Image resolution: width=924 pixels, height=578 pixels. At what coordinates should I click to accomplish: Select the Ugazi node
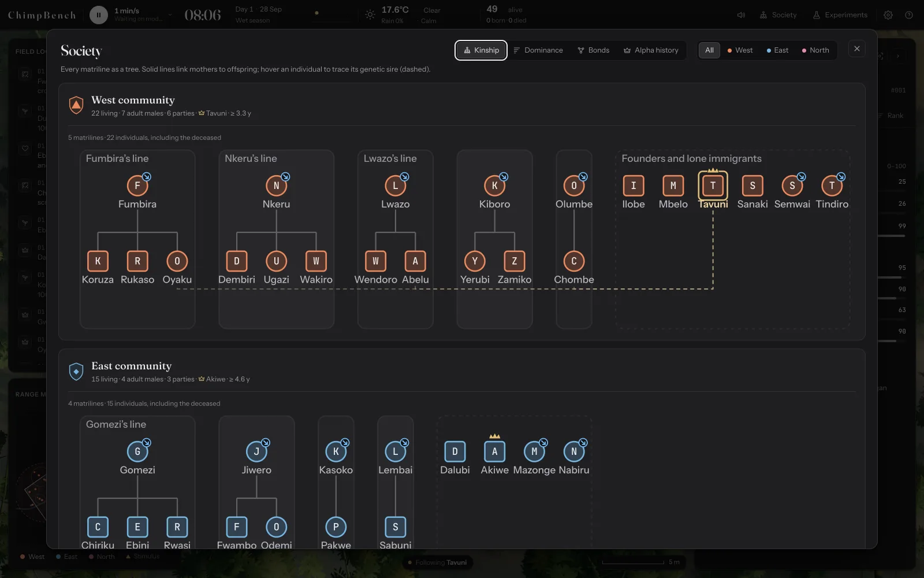pos(277,261)
